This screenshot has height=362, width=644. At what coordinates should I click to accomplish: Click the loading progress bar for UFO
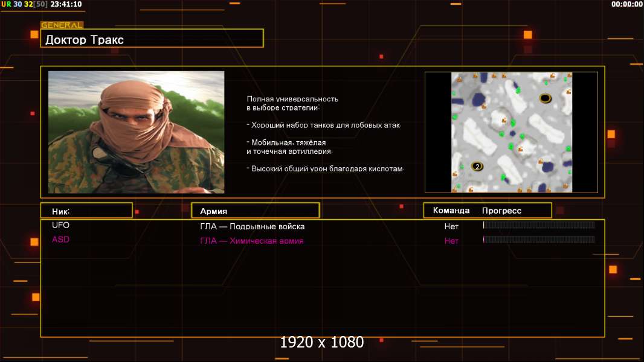pos(539,224)
